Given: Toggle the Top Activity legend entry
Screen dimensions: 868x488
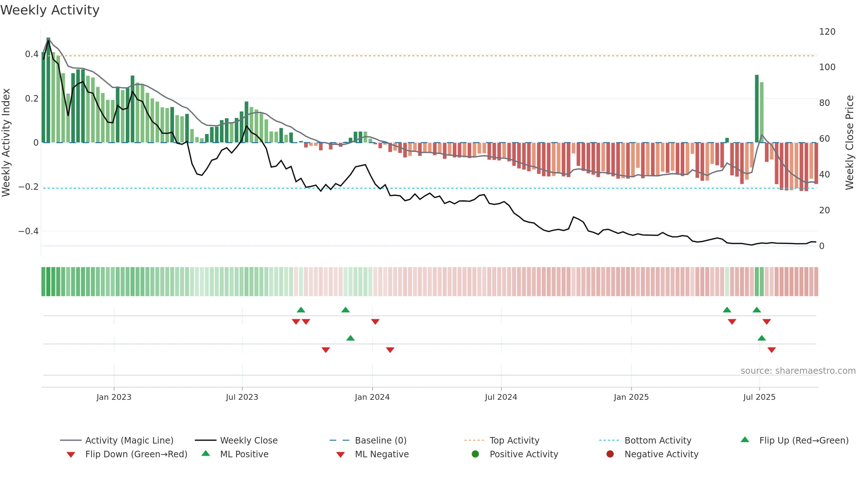Looking at the screenshot, I should point(502,440).
